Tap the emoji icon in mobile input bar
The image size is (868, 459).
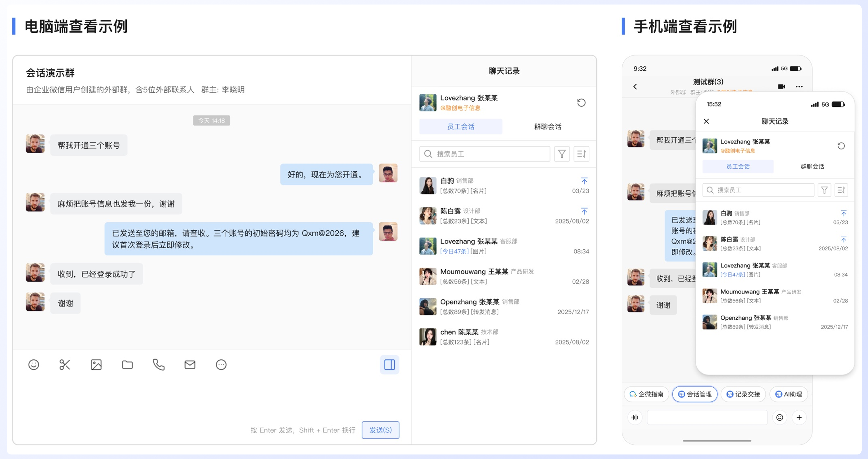click(x=780, y=418)
